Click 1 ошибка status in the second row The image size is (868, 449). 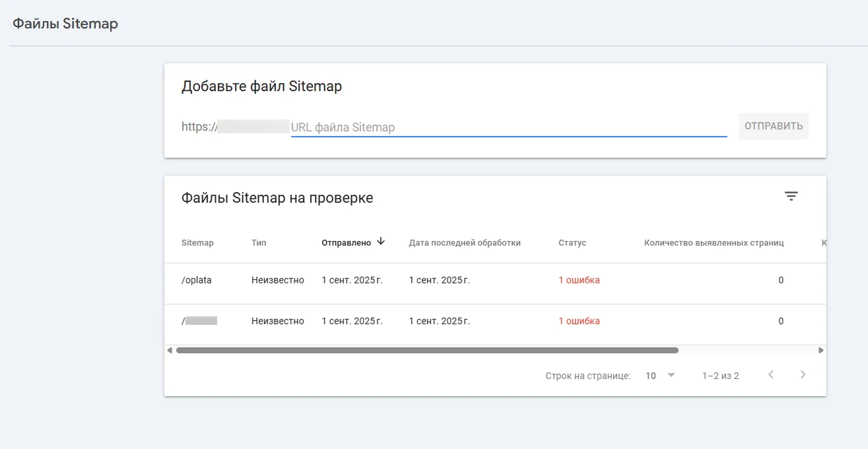(x=579, y=321)
